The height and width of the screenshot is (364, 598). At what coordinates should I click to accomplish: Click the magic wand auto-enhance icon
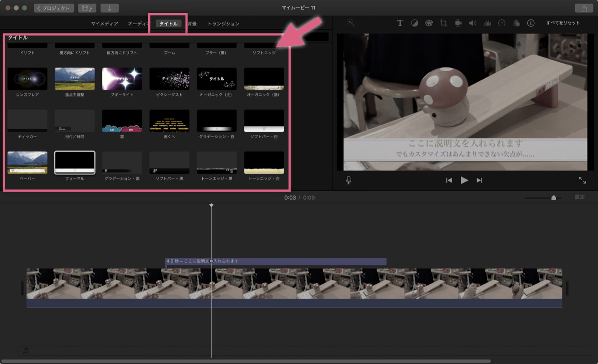(x=350, y=22)
